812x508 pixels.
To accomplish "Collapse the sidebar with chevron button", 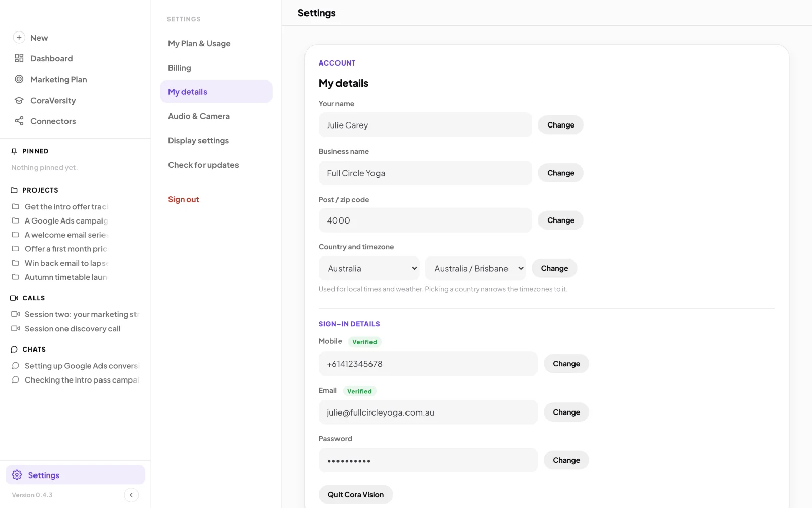I will point(131,495).
